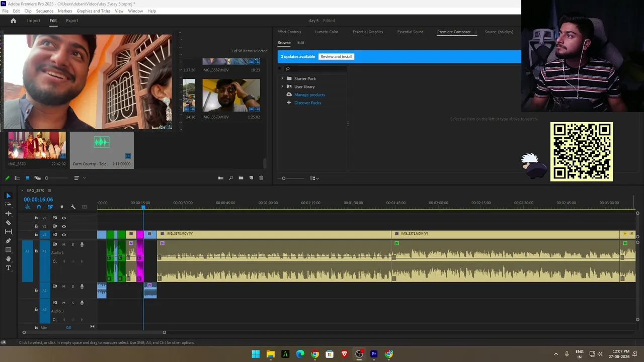
Task: Click the Add Marker shield icon
Action: (x=62, y=207)
